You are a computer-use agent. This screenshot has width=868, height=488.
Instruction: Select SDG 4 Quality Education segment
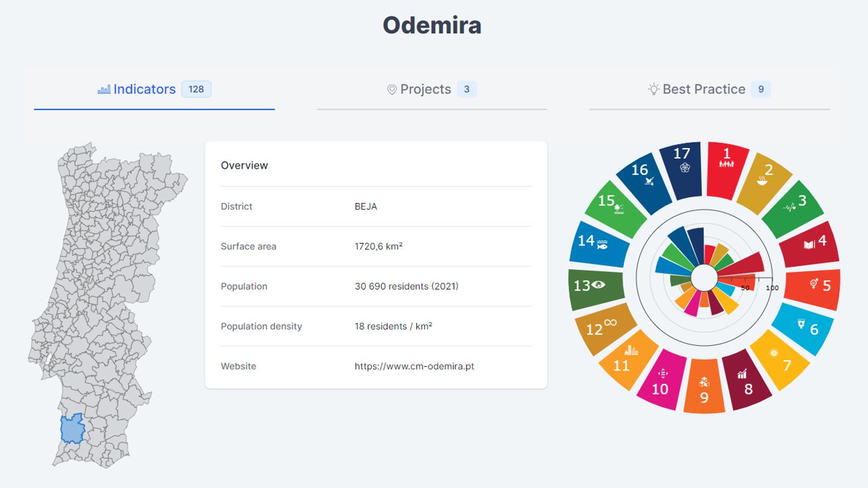[809, 244]
